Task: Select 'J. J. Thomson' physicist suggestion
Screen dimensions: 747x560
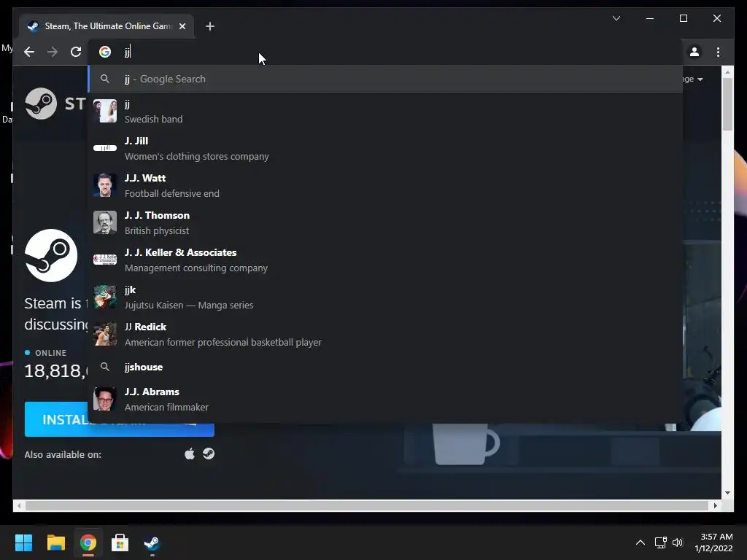Action: click(x=385, y=223)
